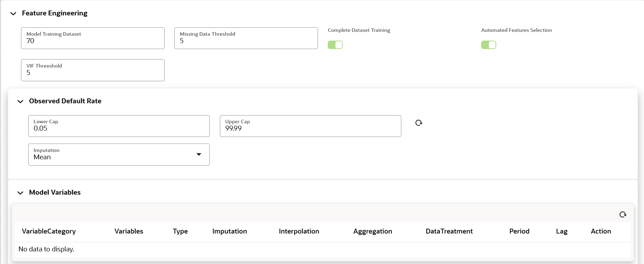Click the Aggregation column header

point(373,231)
